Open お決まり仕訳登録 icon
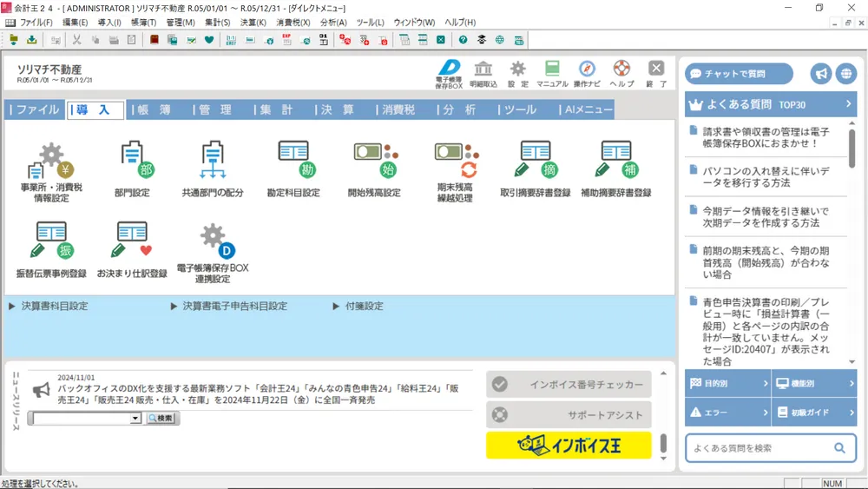 [132, 242]
